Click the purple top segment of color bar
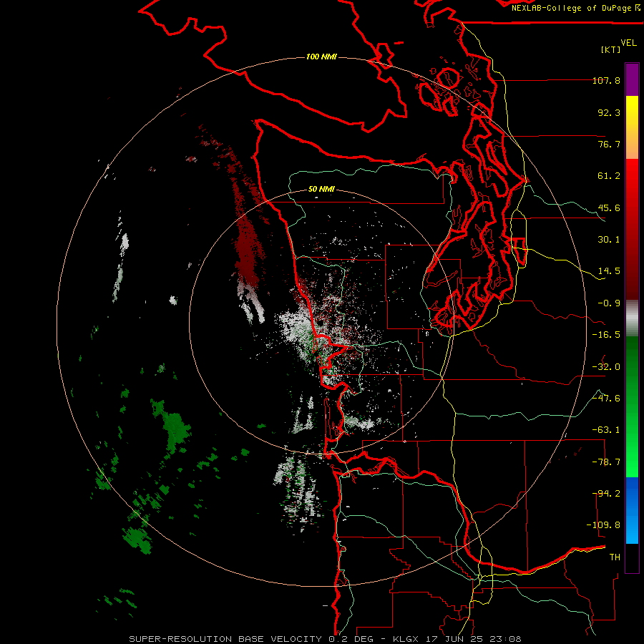This screenshot has height=644, width=644. [x=632, y=79]
